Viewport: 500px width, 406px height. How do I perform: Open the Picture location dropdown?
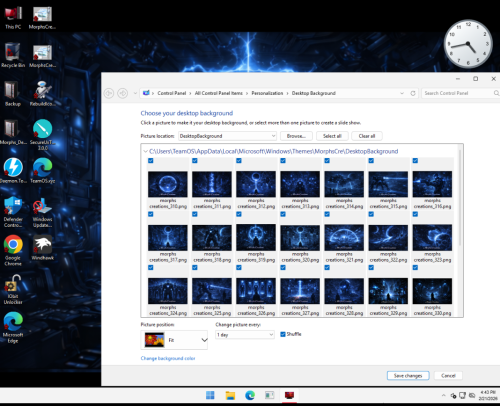coord(227,136)
